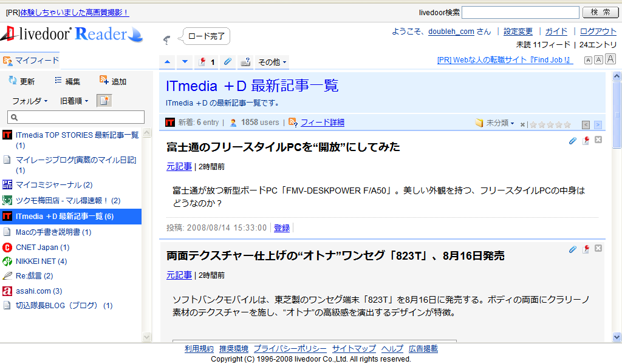Image resolution: width=622 pixels, height=364 pixels.
Task: Focus the feed search field
Action: [76, 117]
